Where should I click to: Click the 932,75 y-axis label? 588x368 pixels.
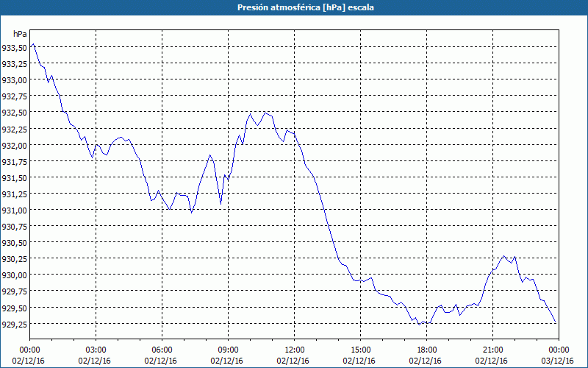click(x=15, y=96)
